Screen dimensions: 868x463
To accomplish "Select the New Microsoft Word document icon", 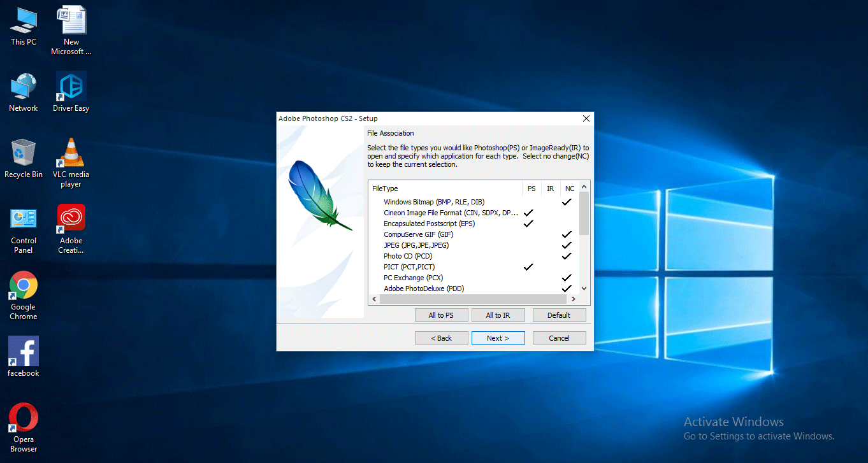I will (x=71, y=31).
